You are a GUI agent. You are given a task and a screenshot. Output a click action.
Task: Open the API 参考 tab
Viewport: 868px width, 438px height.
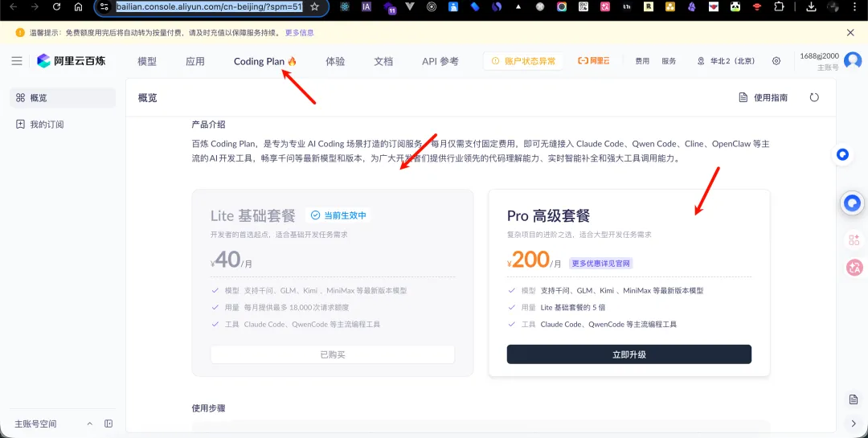point(440,61)
